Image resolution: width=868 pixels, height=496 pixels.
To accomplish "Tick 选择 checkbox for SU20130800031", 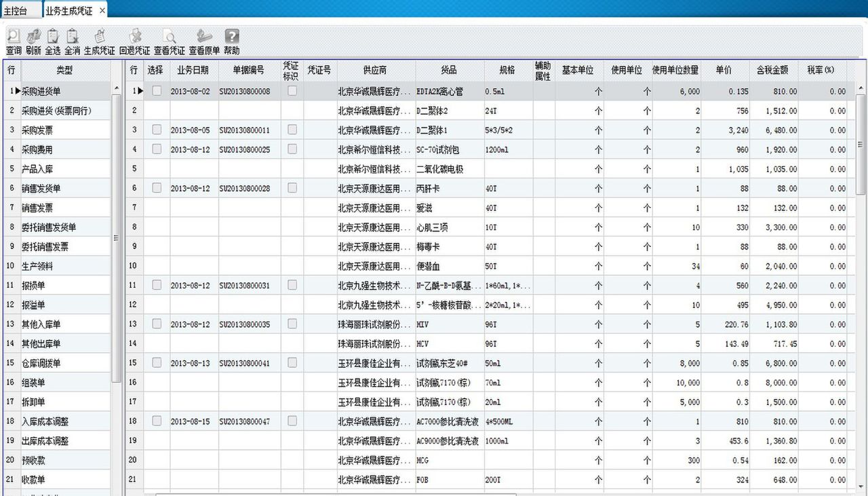I will click(x=157, y=285).
